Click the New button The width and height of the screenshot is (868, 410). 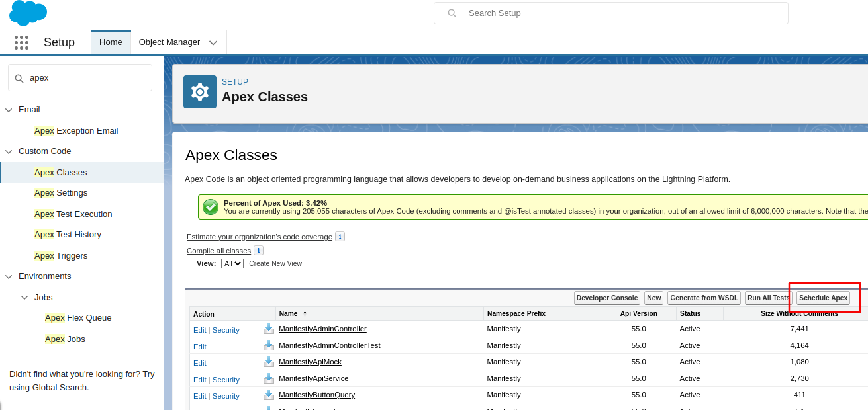pos(654,298)
